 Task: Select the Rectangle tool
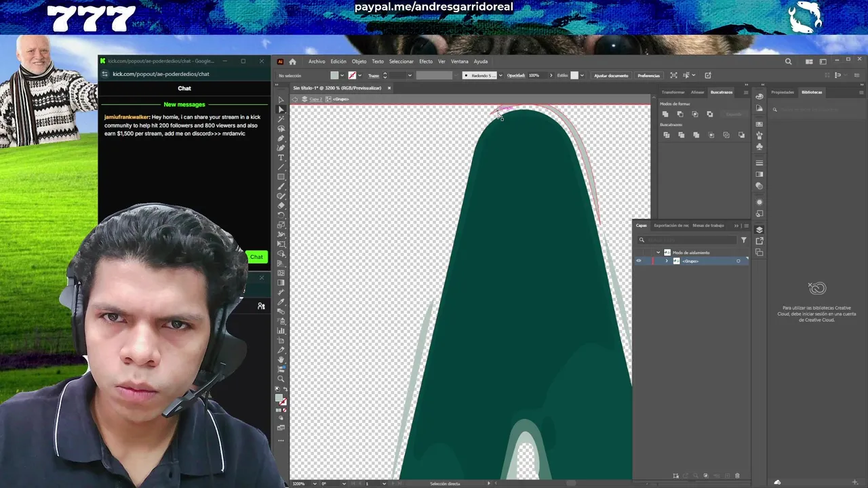[281, 177]
